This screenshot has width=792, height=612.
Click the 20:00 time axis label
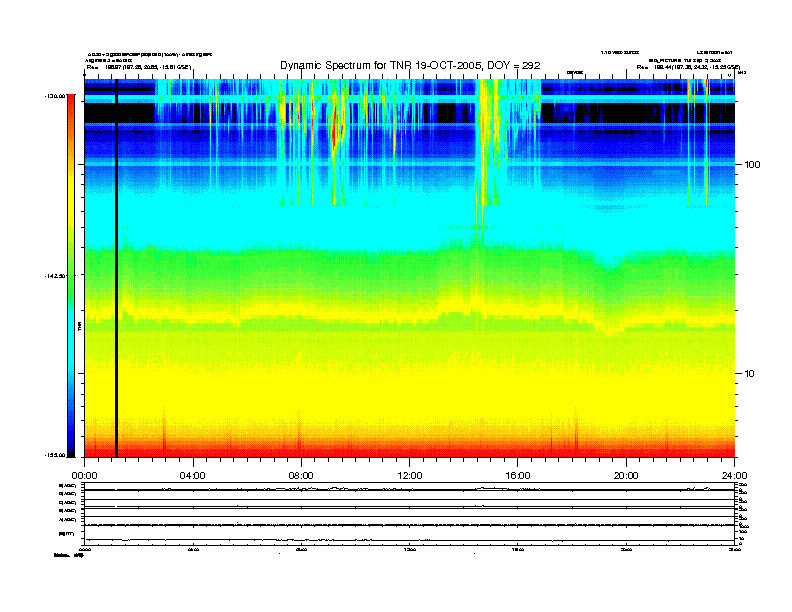(x=626, y=476)
